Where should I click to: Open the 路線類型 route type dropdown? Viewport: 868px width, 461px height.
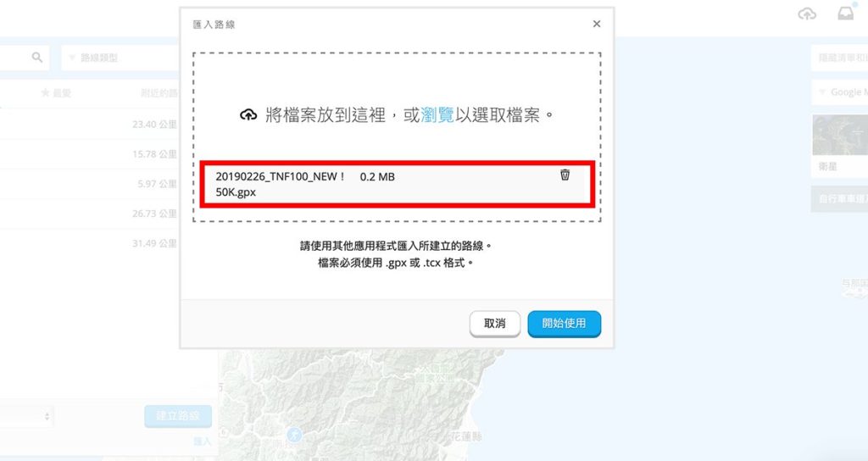[x=119, y=58]
